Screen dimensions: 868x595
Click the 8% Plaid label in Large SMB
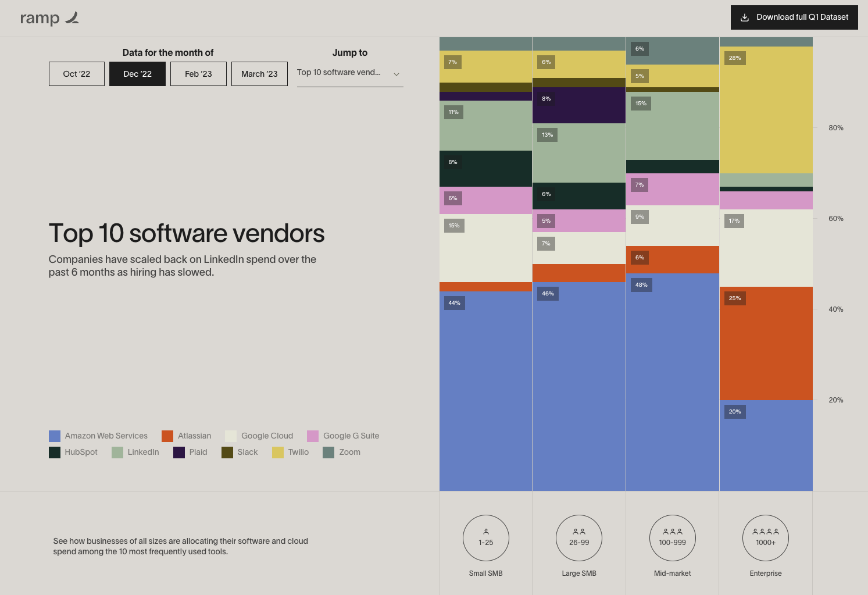click(x=546, y=99)
